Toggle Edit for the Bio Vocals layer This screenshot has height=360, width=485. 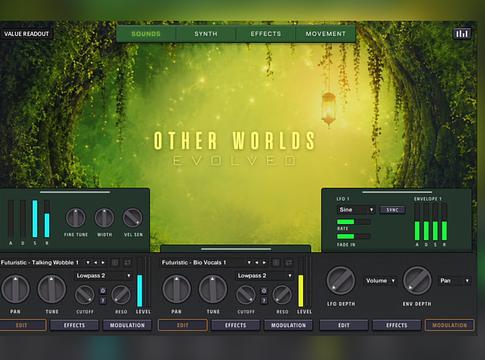pyautogui.click(x=183, y=325)
